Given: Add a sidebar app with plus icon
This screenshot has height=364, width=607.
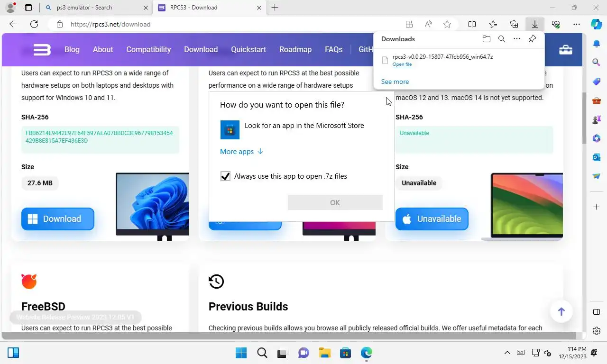Looking at the screenshot, I should [x=597, y=207].
